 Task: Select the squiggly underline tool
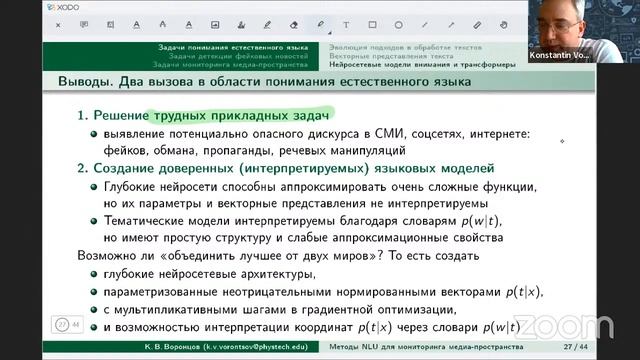click(x=189, y=25)
